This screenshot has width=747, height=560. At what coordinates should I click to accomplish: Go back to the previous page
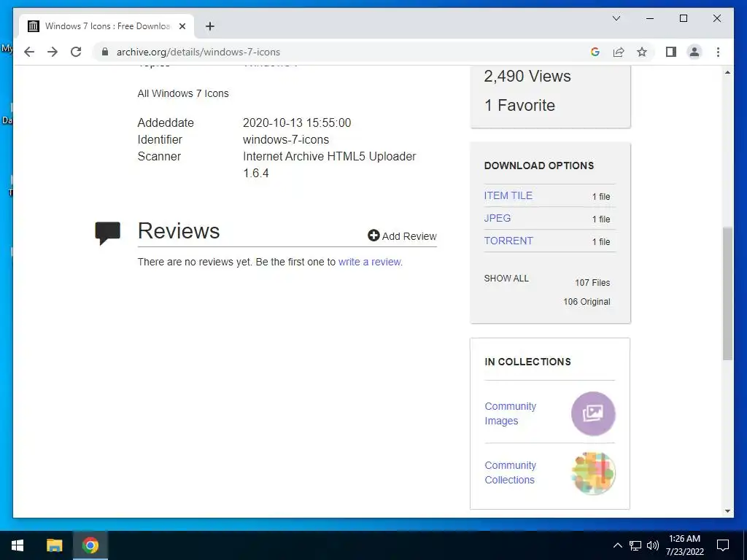(29, 52)
